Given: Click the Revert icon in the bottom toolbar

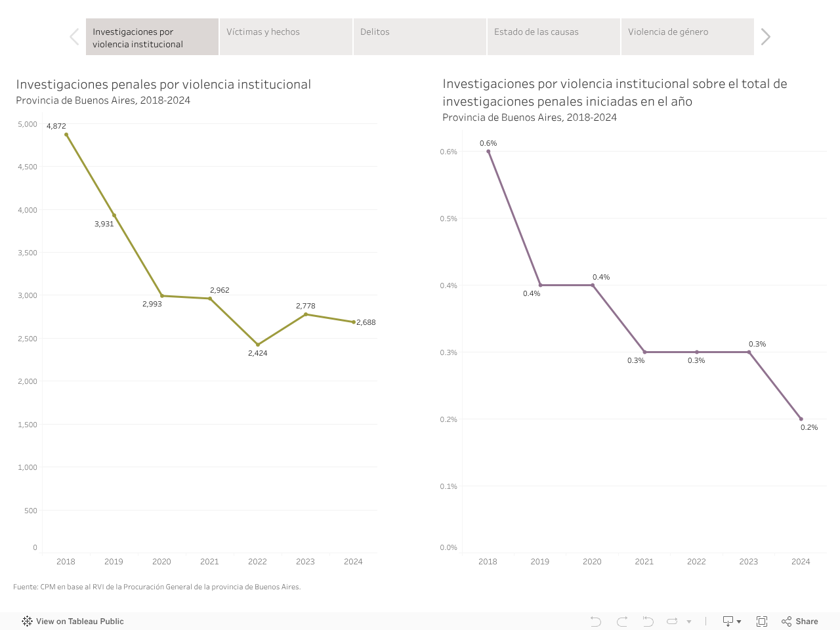Looking at the screenshot, I should (x=648, y=621).
